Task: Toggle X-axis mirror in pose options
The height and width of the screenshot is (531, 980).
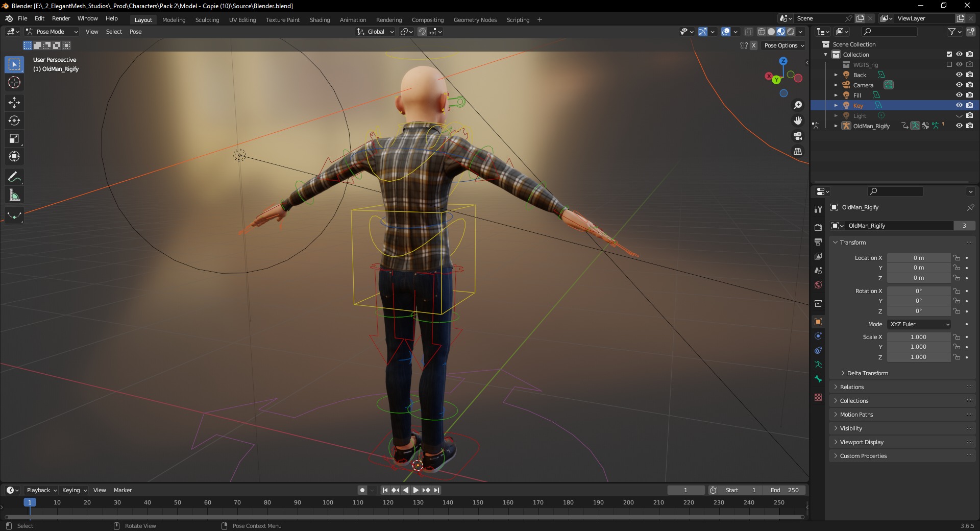Action: point(753,45)
